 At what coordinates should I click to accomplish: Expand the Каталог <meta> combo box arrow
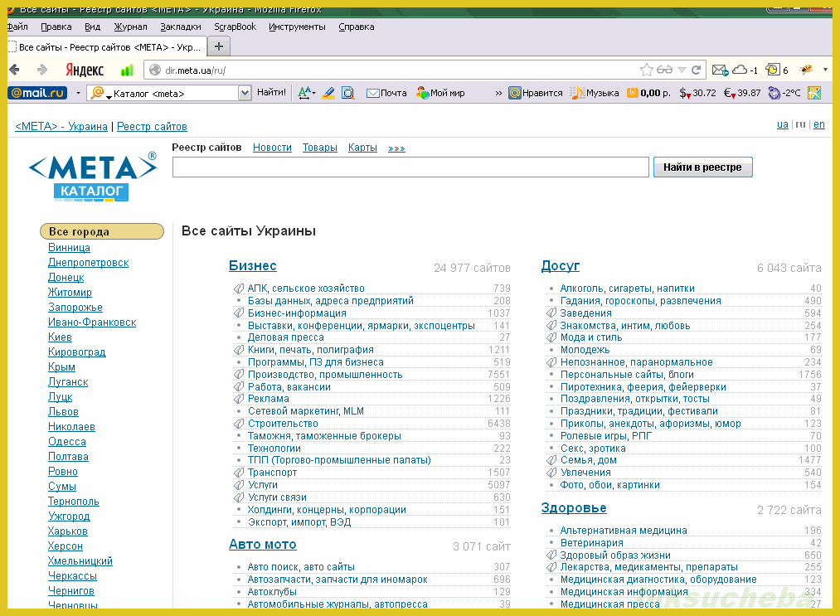245,93
